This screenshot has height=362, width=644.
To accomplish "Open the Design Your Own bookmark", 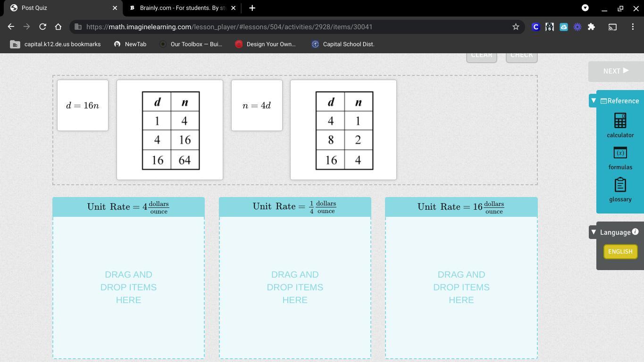I will point(265,44).
